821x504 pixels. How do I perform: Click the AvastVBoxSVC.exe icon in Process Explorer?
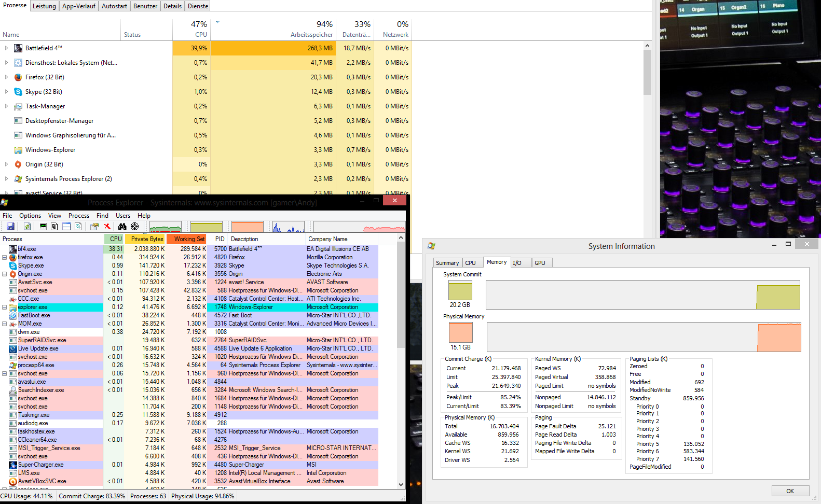pyautogui.click(x=13, y=481)
